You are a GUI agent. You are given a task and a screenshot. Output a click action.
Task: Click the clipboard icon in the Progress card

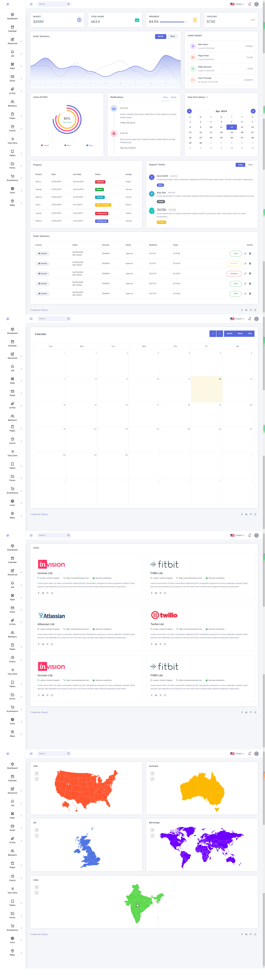click(x=195, y=20)
